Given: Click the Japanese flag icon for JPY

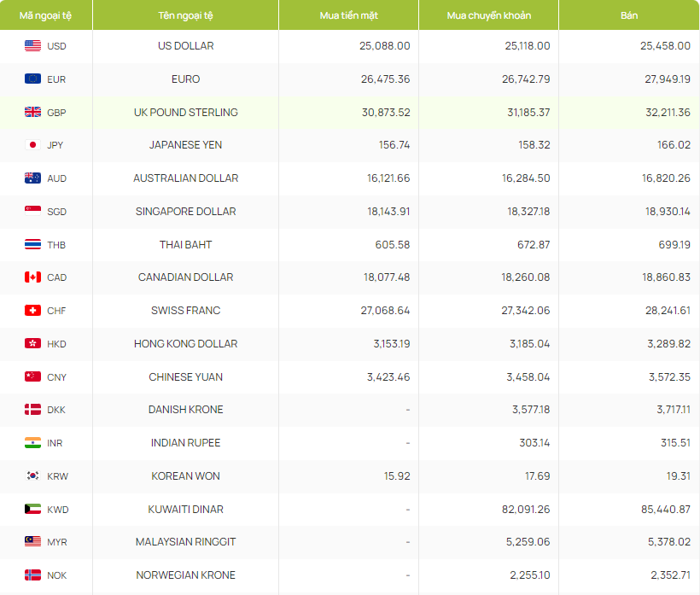Looking at the screenshot, I should pos(32,145).
